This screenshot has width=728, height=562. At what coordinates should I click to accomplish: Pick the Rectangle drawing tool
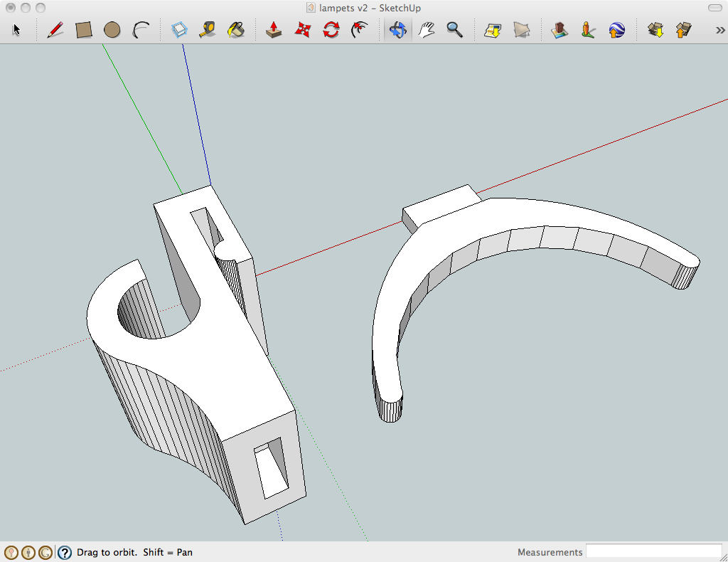pos(84,30)
